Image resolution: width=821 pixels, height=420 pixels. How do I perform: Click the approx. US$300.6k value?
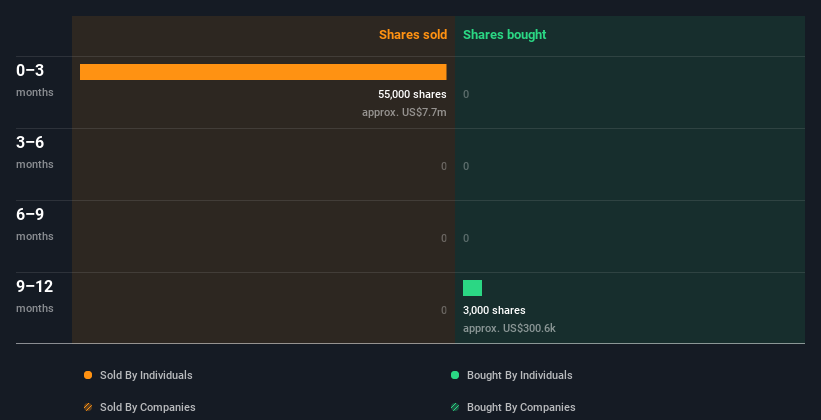point(509,328)
